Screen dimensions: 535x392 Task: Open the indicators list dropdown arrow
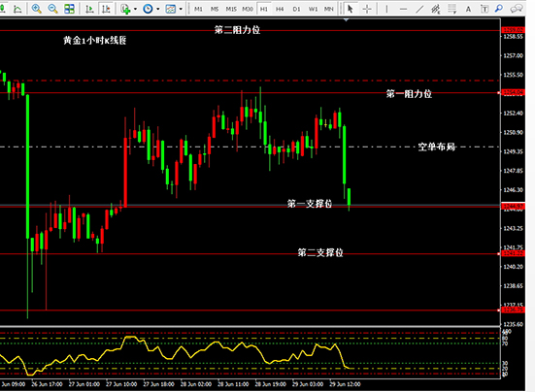click(x=136, y=9)
